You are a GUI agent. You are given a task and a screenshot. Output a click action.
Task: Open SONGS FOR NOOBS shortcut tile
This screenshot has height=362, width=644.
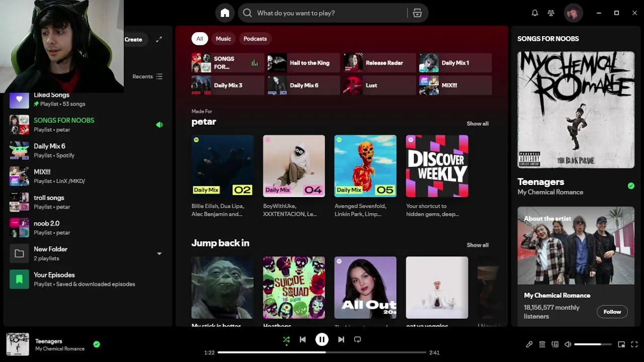click(x=227, y=63)
